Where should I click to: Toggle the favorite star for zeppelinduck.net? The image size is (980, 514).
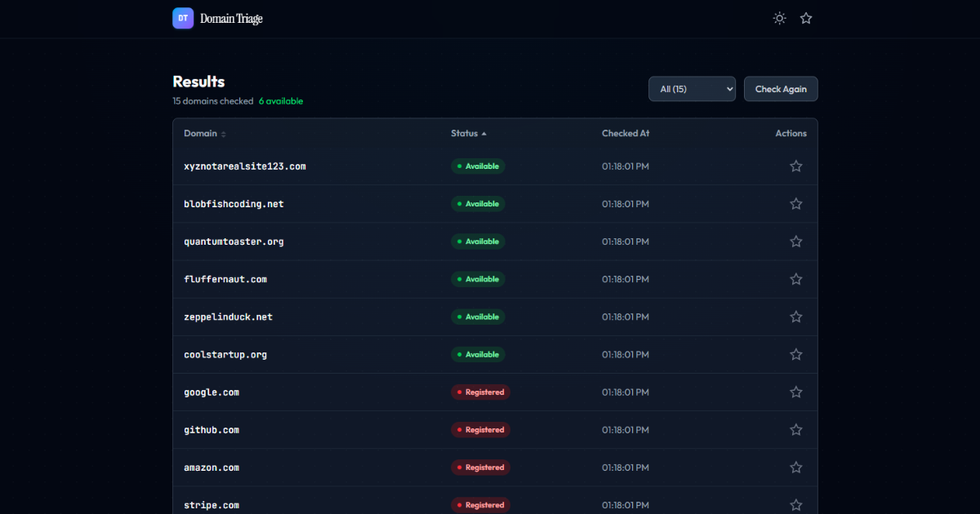click(795, 317)
